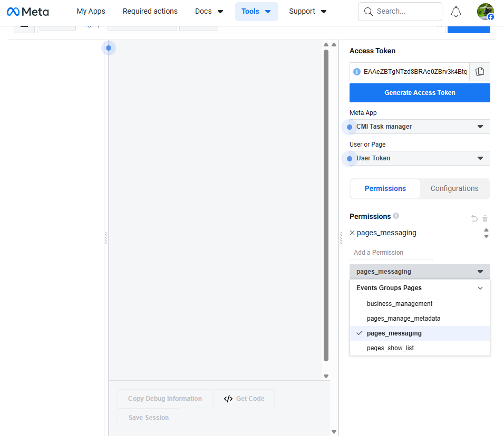
Task: Open the Tools menu
Action: click(256, 12)
